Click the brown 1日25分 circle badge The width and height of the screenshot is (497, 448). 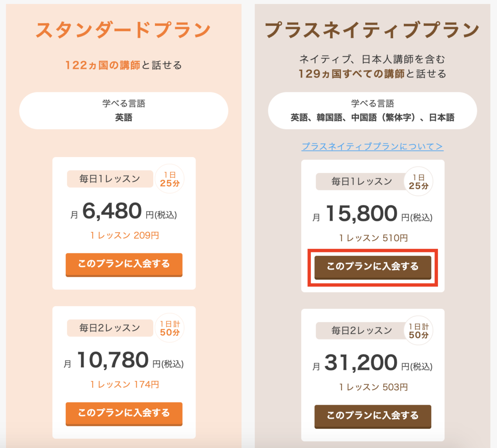(418, 182)
